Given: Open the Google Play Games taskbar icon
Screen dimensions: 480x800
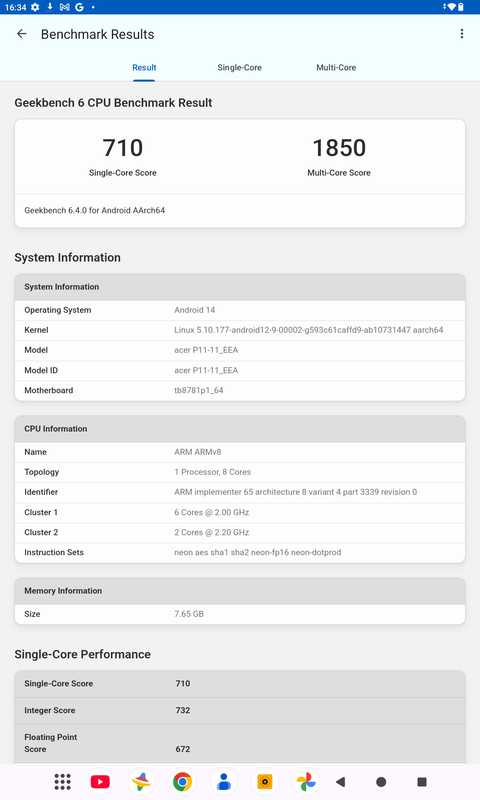Looking at the screenshot, I should pos(141,782).
